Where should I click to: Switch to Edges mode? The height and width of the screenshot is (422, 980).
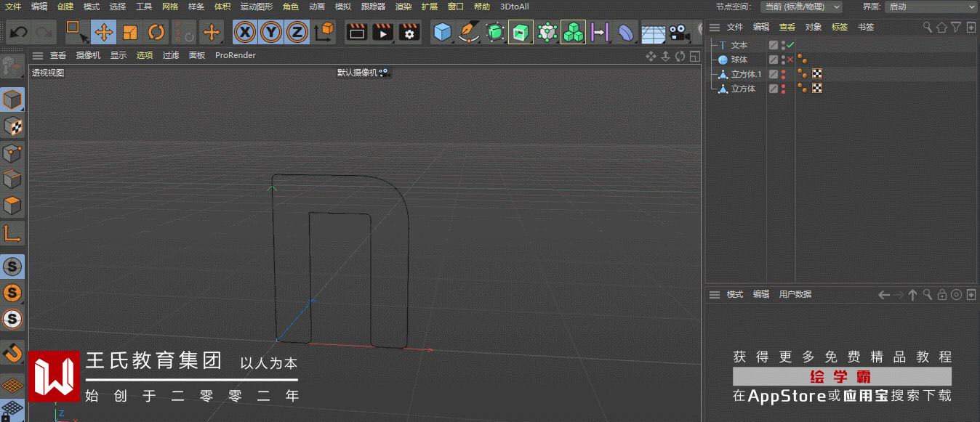tap(12, 179)
